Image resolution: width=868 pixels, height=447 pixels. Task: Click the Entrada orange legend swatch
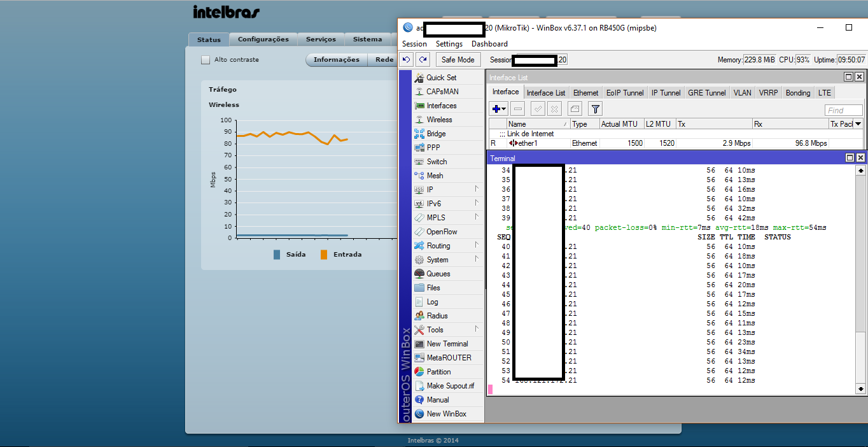[x=324, y=255]
